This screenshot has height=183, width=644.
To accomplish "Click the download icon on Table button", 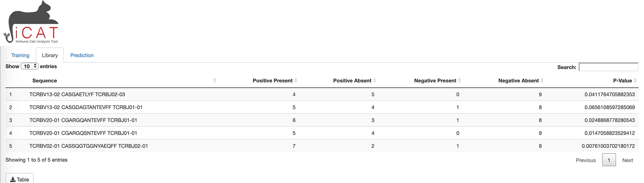I will (13, 180).
